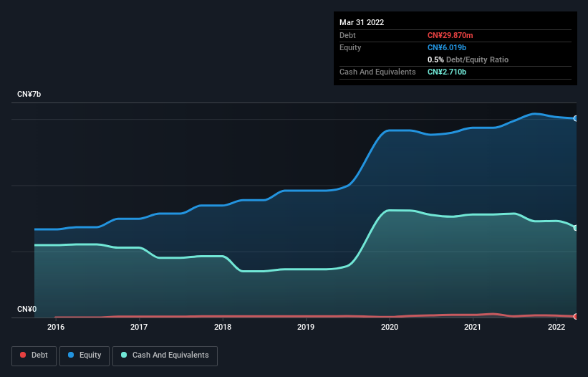Viewport: 588px width, 377px height.
Task: Toggle the Debt series legend button
Action: click(x=34, y=355)
